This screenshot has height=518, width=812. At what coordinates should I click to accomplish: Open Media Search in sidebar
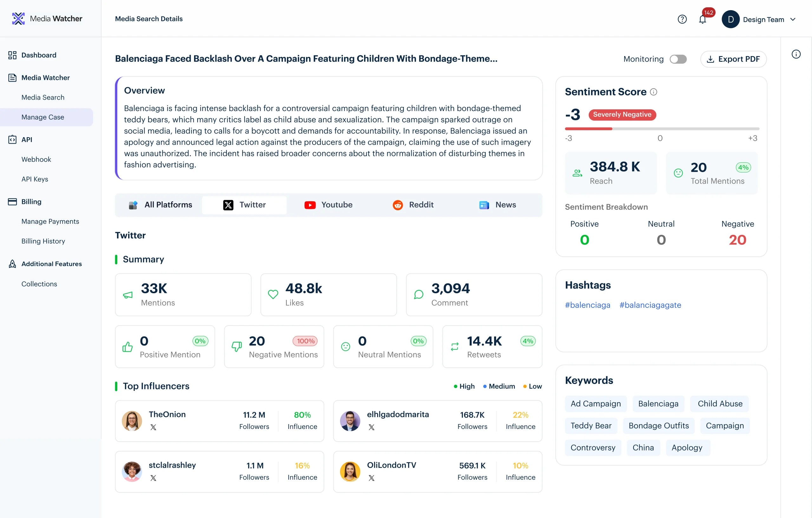pos(43,97)
